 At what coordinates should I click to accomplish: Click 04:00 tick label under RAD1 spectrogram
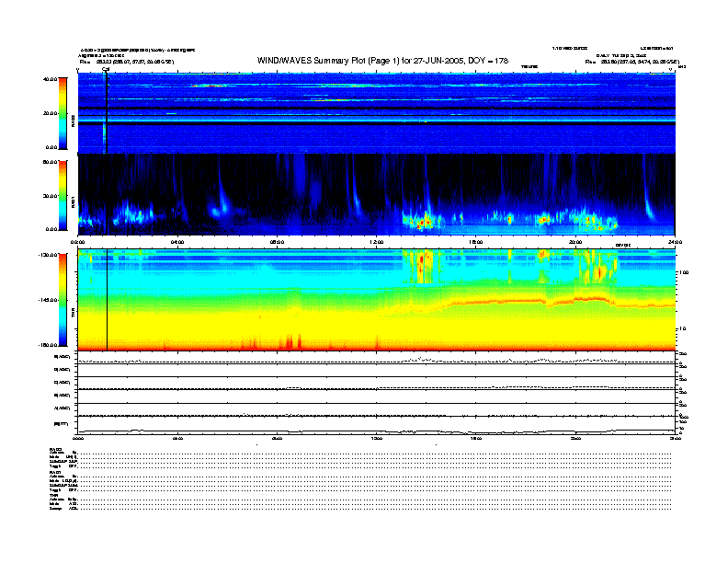[x=177, y=242]
